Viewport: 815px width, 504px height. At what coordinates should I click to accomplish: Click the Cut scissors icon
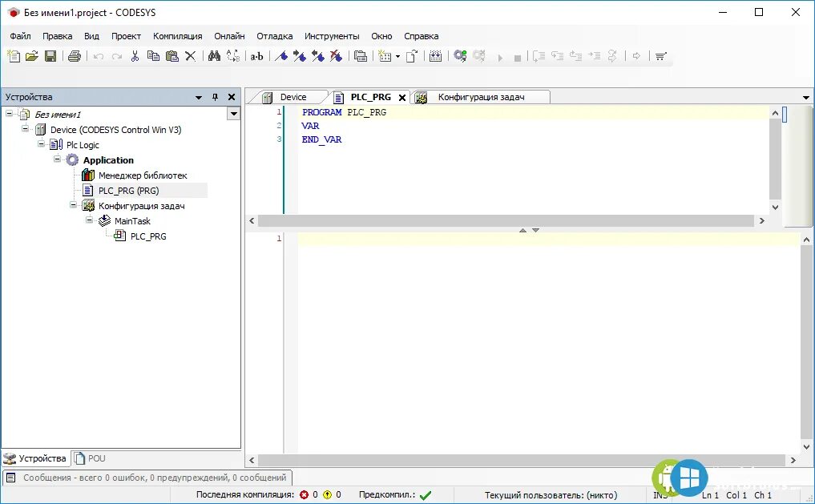click(135, 56)
